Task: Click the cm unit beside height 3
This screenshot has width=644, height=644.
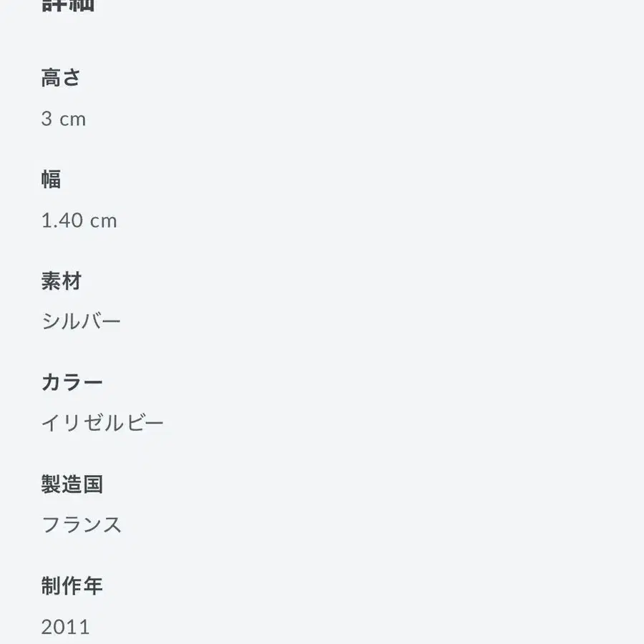Action: click(x=72, y=119)
